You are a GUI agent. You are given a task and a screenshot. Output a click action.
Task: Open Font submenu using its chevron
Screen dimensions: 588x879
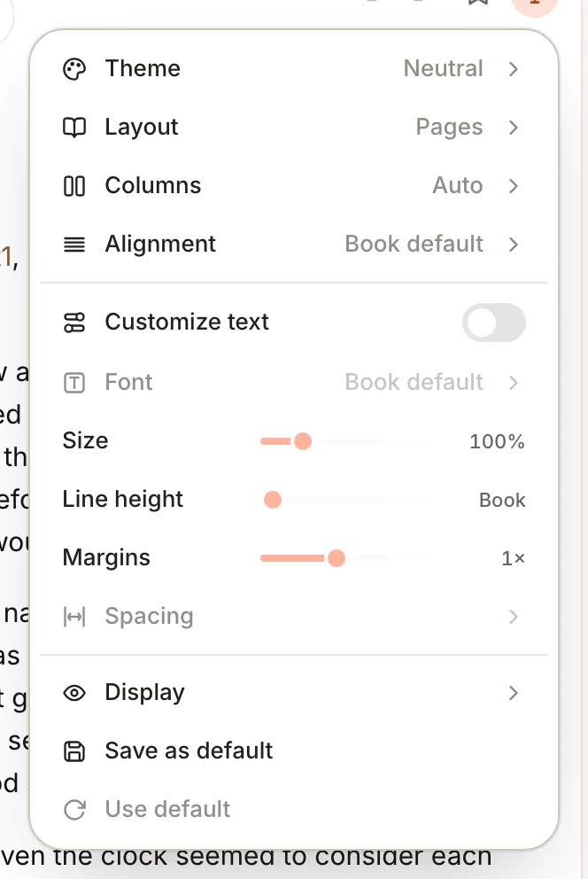coord(514,383)
